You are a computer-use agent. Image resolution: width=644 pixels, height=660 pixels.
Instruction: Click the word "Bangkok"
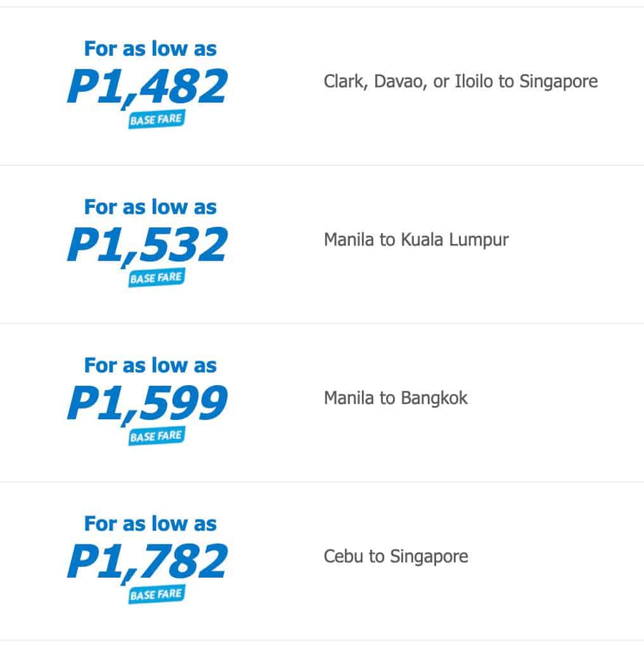click(434, 398)
